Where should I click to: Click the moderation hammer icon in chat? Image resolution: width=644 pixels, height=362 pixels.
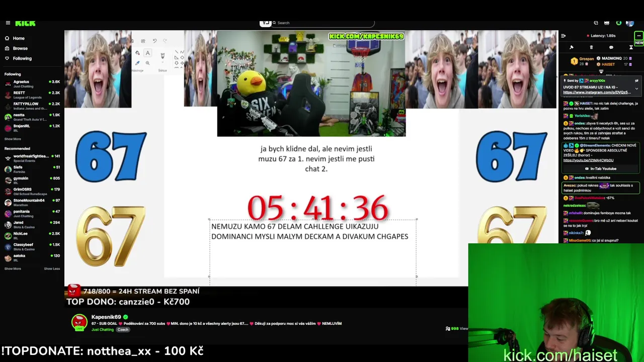(572, 47)
